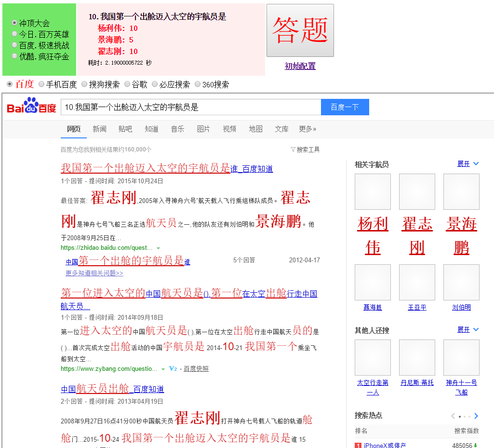This screenshot has width=494, height=448.
Task: Open result 中国航天员出舱_百度知道
Action: coord(112,389)
